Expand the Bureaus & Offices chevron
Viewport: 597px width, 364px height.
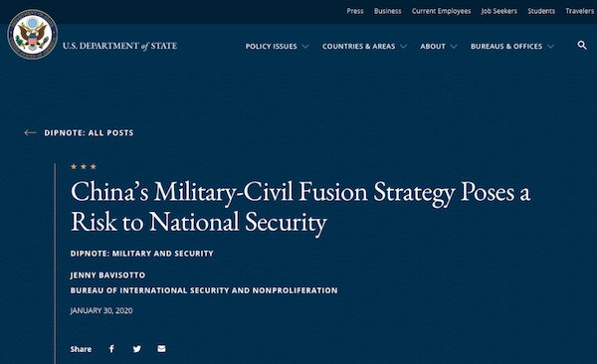coord(550,47)
